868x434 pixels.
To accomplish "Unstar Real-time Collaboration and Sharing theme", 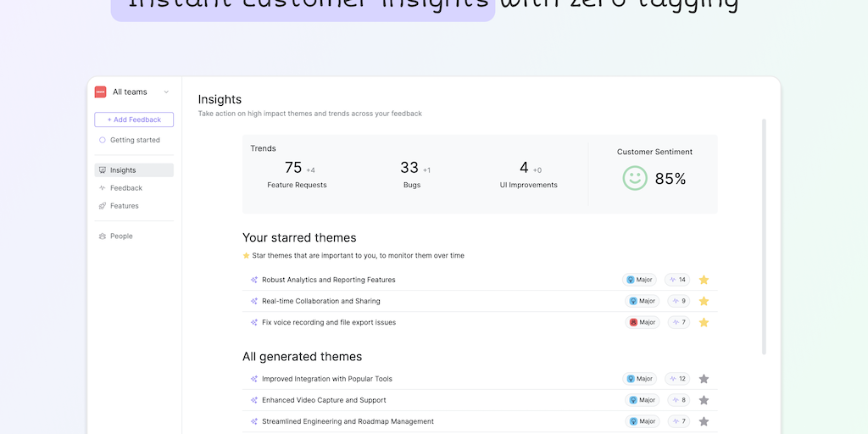I will [x=704, y=301].
